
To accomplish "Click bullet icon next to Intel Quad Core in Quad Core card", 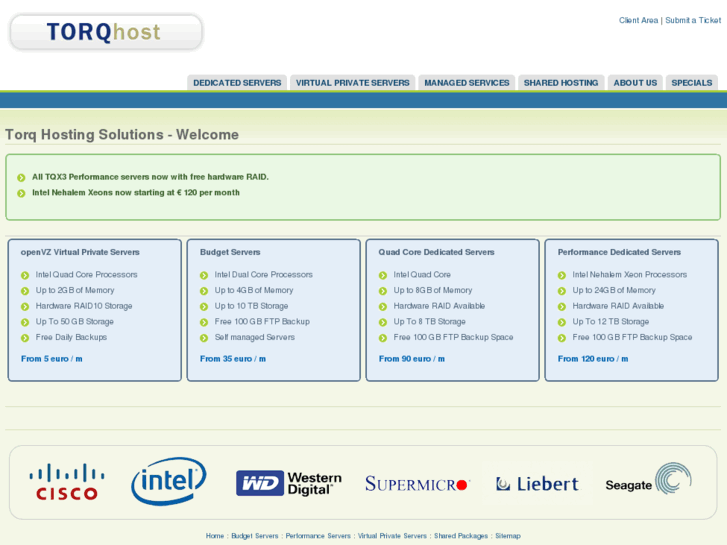I will 383,276.
